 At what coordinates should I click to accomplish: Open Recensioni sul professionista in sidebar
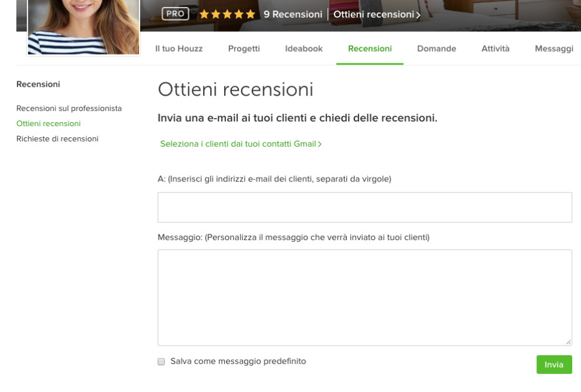coord(69,109)
